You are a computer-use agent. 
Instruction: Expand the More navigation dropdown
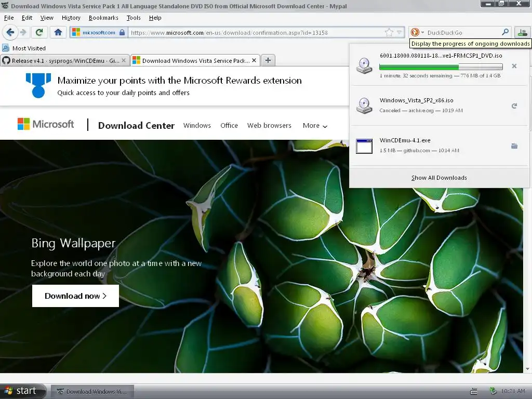(315, 126)
